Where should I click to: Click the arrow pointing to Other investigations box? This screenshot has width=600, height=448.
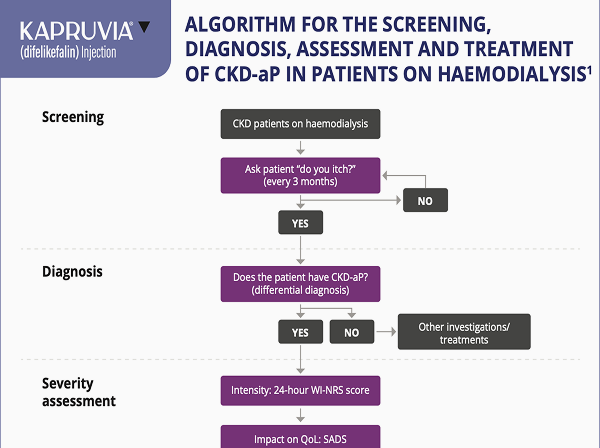coord(386,332)
